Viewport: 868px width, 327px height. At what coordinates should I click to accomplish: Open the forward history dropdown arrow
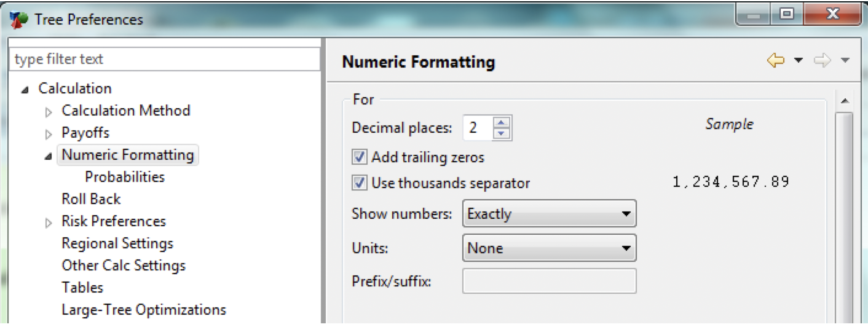(845, 61)
